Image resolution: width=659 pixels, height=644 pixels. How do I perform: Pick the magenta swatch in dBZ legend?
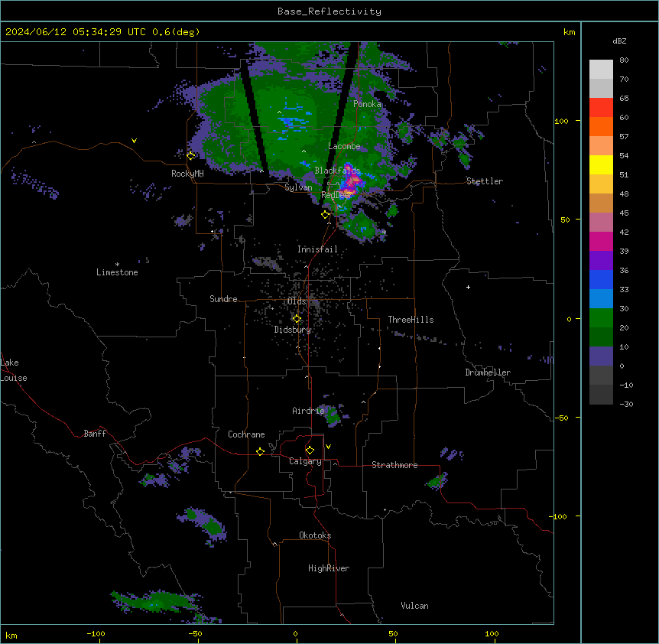pyautogui.click(x=601, y=241)
